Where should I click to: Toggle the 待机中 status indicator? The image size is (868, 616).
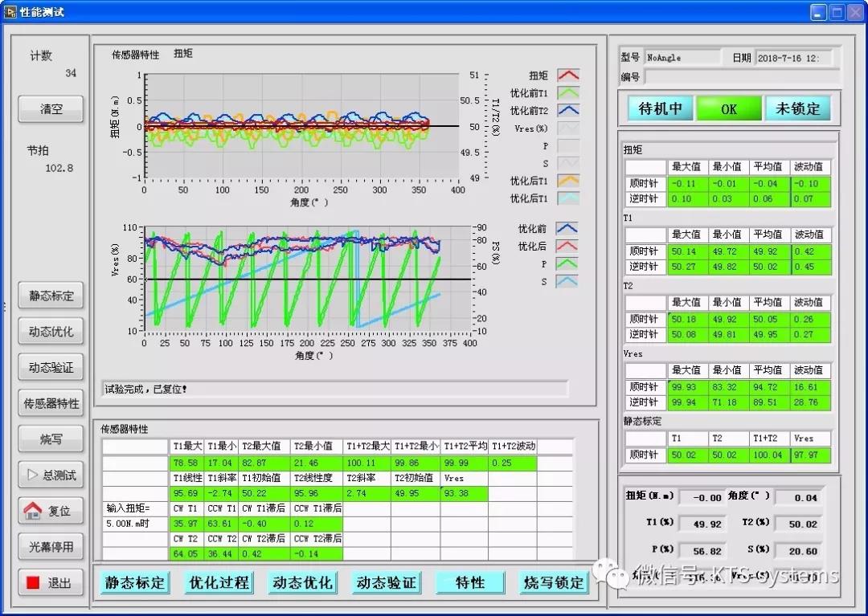click(x=660, y=108)
